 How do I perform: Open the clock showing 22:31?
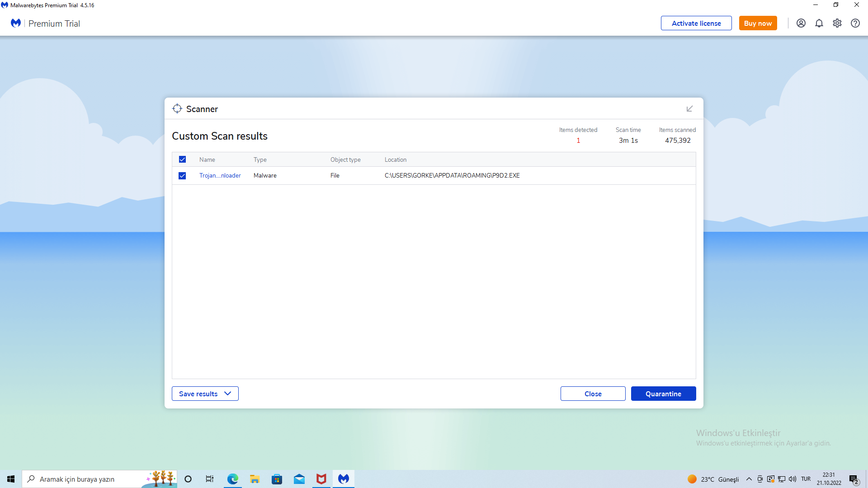click(x=829, y=479)
